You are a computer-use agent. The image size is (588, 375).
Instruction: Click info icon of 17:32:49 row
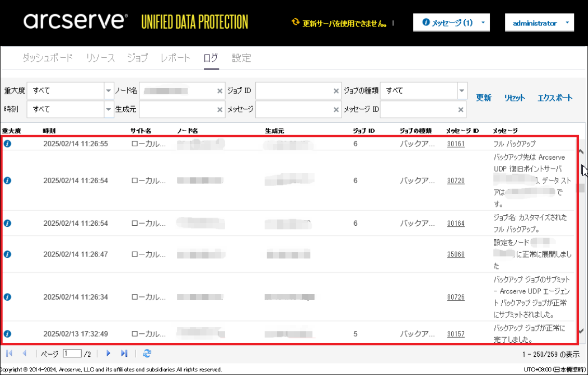(x=7, y=334)
